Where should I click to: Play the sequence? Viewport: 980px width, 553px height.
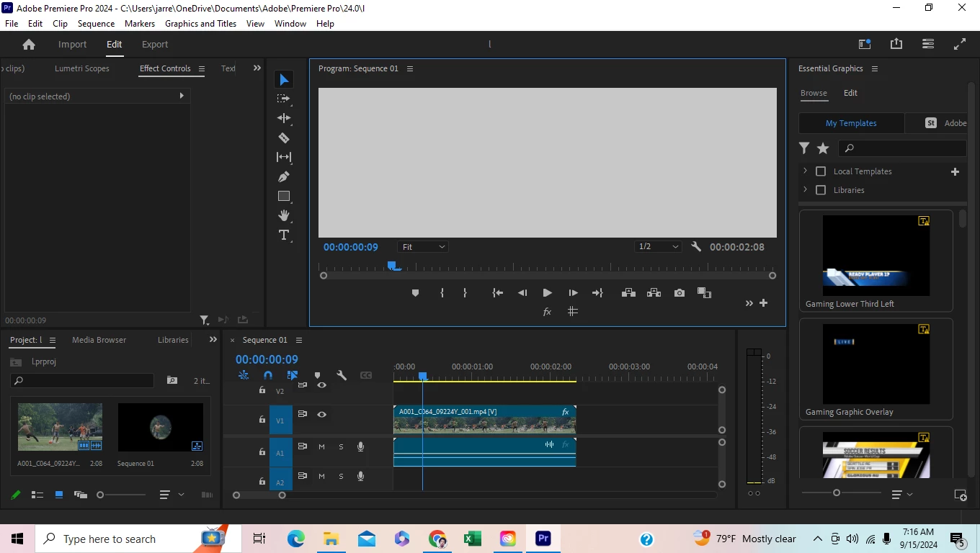tap(548, 293)
